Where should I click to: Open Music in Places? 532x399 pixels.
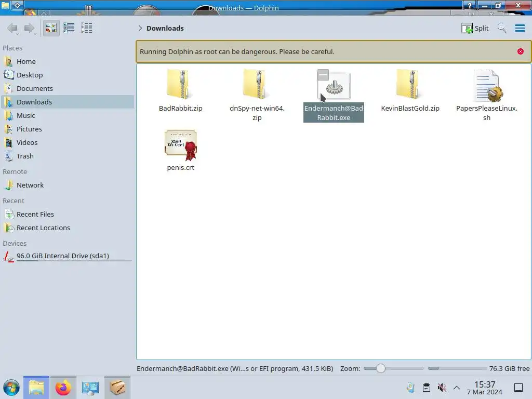[68, 116]
